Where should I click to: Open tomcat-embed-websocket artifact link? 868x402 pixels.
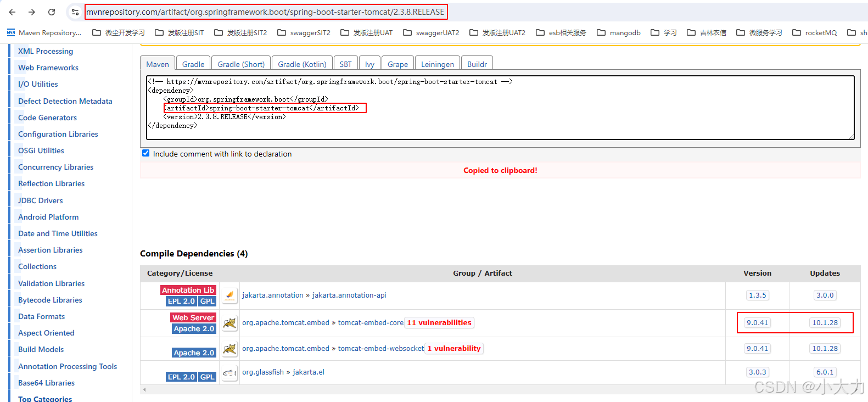click(381, 348)
